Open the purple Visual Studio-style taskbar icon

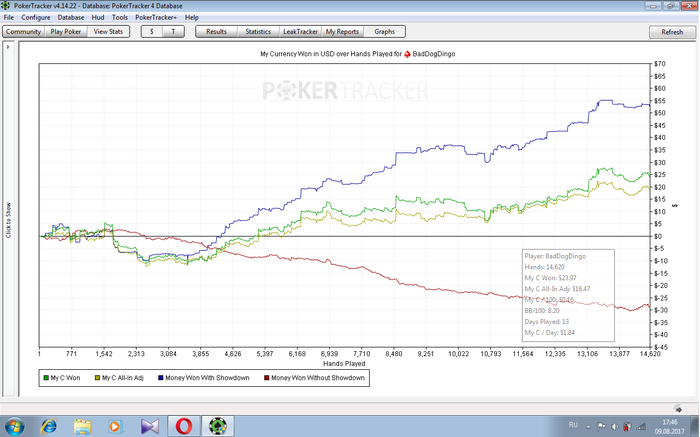pyautogui.click(x=150, y=427)
